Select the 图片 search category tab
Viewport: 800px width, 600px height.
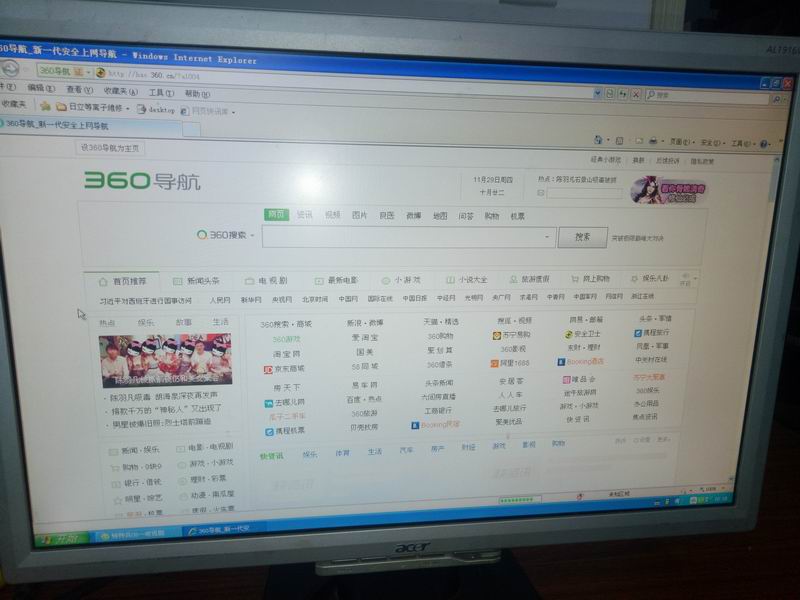click(360, 215)
